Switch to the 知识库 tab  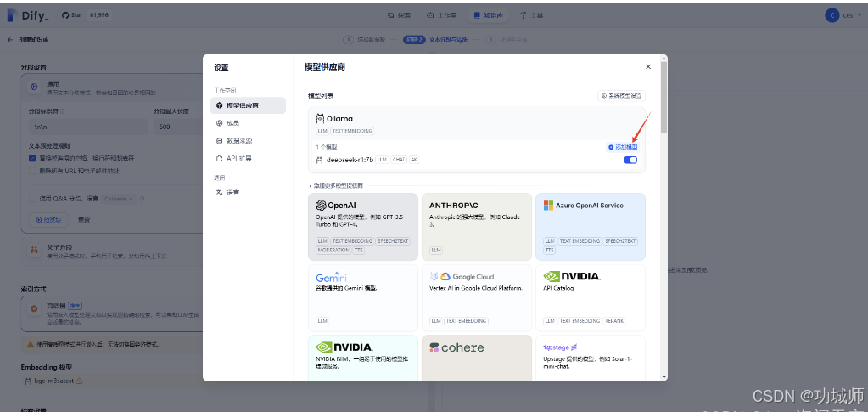488,15
